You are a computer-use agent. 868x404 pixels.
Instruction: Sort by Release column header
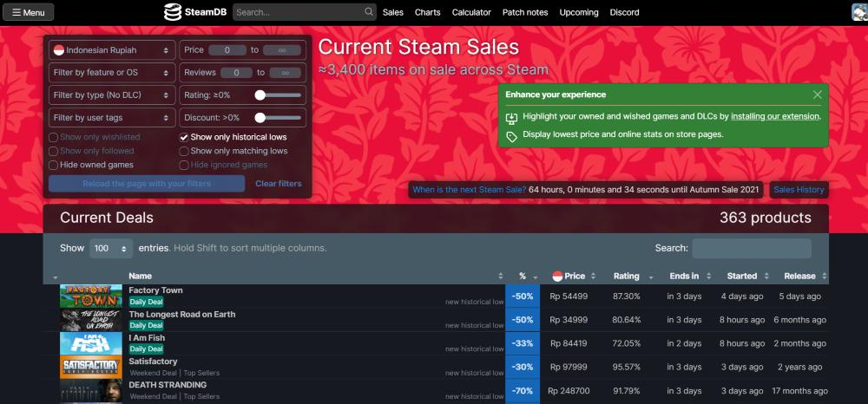coord(800,276)
